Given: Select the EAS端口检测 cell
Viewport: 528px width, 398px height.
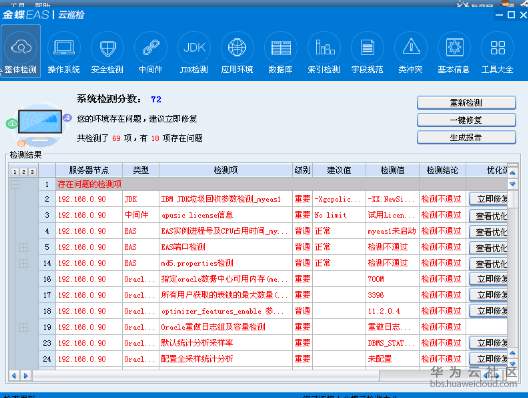Looking at the screenshot, I should click(226, 247).
